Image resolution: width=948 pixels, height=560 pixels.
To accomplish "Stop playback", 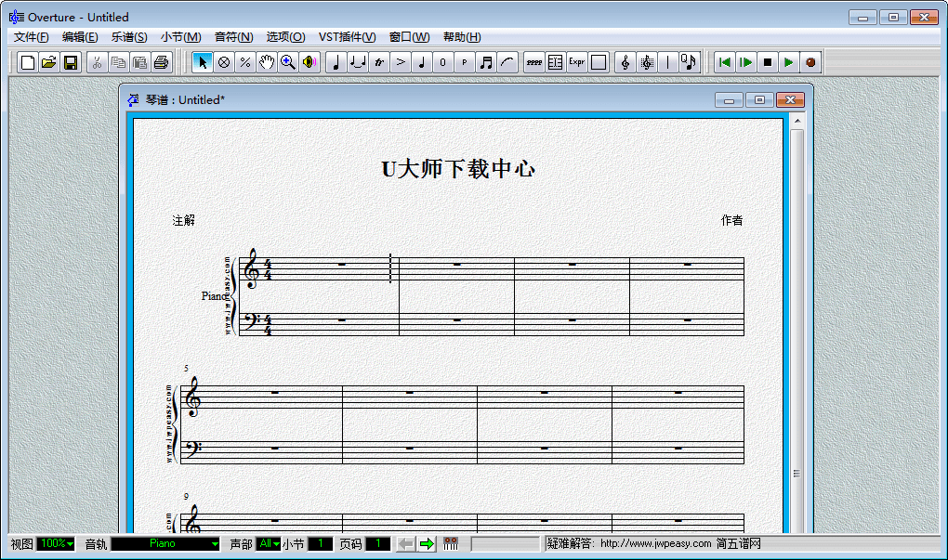I will pos(767,62).
